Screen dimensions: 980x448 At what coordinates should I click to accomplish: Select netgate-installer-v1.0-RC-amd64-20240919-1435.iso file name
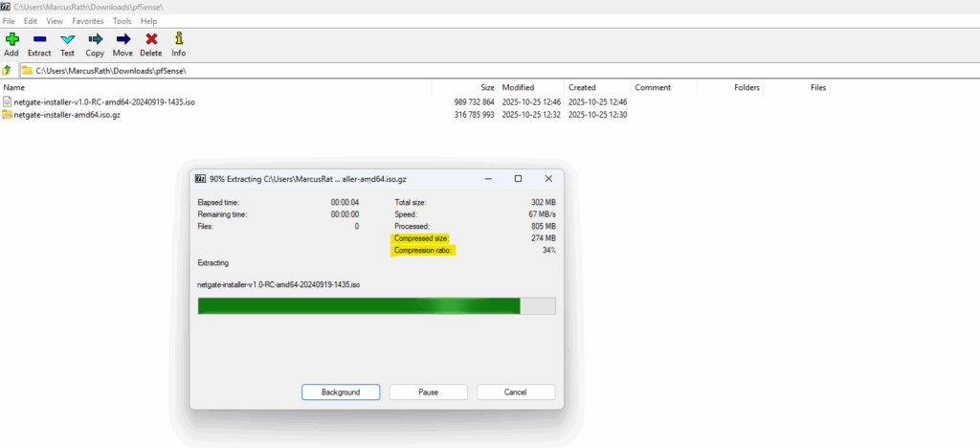104,101
